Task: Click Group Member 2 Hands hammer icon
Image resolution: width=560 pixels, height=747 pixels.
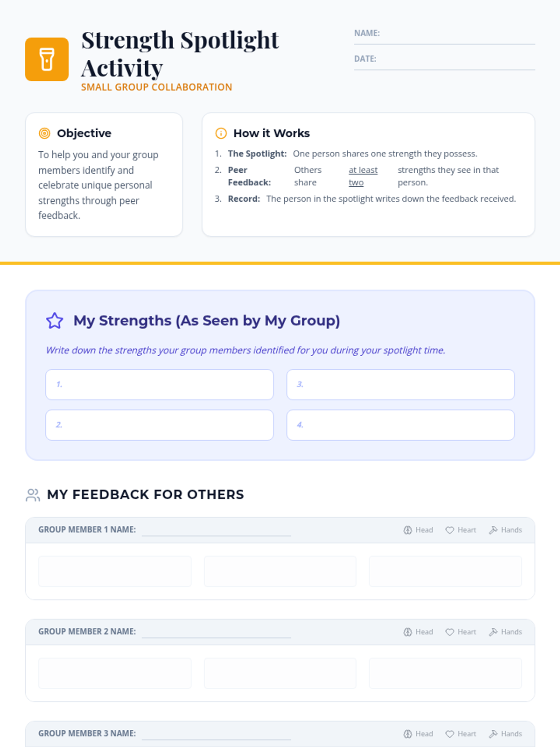Action: pos(493,632)
